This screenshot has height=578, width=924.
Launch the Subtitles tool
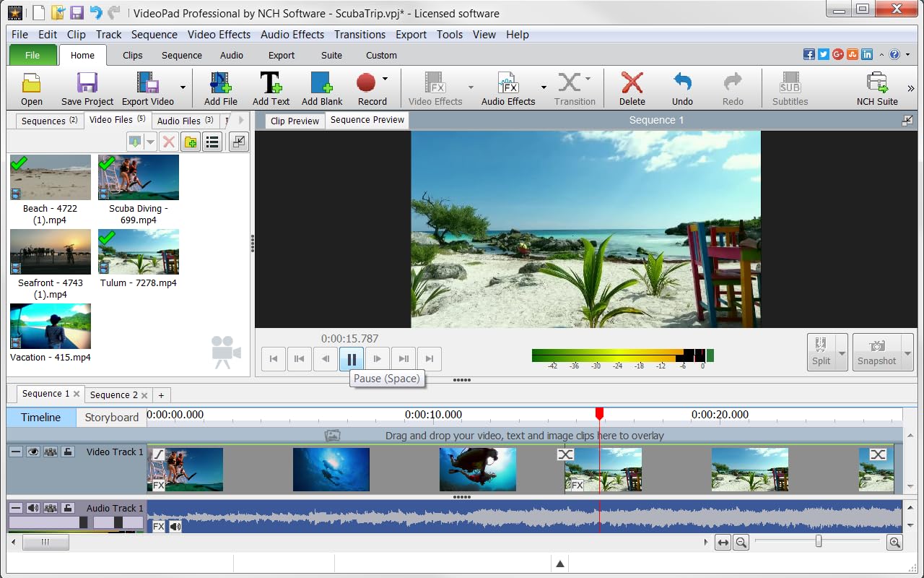click(789, 86)
